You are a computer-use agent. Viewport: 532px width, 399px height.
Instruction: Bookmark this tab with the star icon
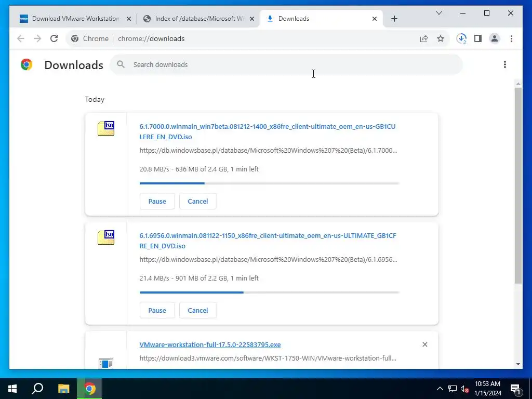pyautogui.click(x=441, y=38)
